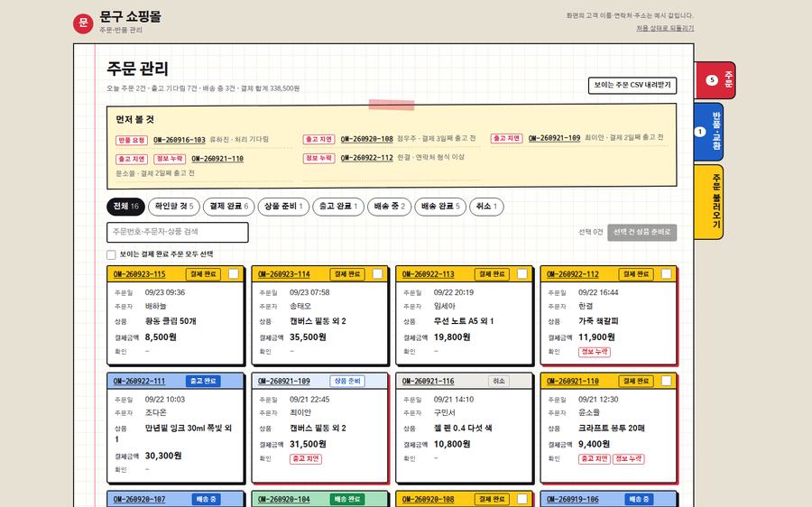Filter by 확인할 것 5

coord(174,206)
